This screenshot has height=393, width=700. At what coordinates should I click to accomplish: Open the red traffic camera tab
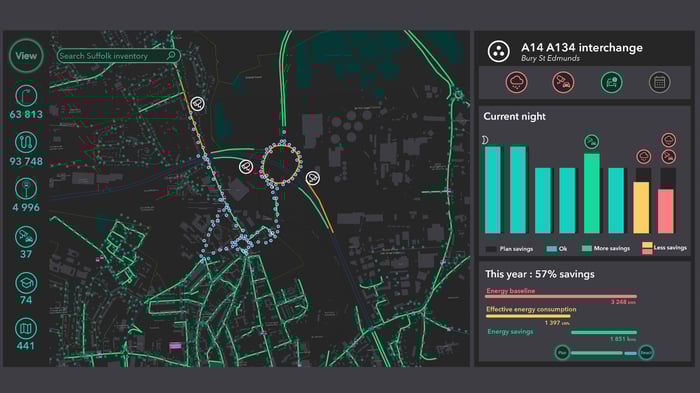click(563, 82)
